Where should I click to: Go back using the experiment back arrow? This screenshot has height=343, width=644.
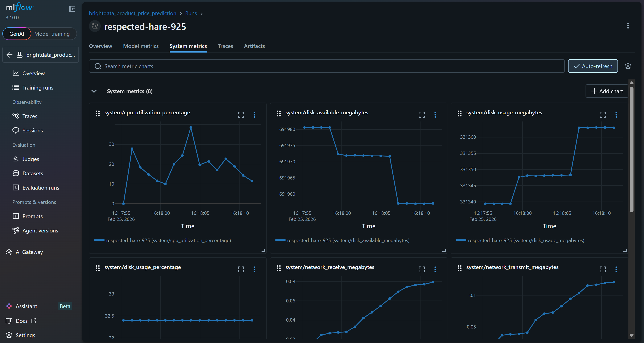tap(9, 55)
